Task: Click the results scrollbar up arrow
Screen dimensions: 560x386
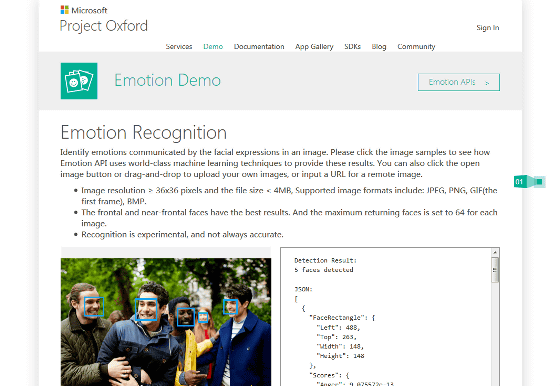Action: pyautogui.click(x=495, y=252)
